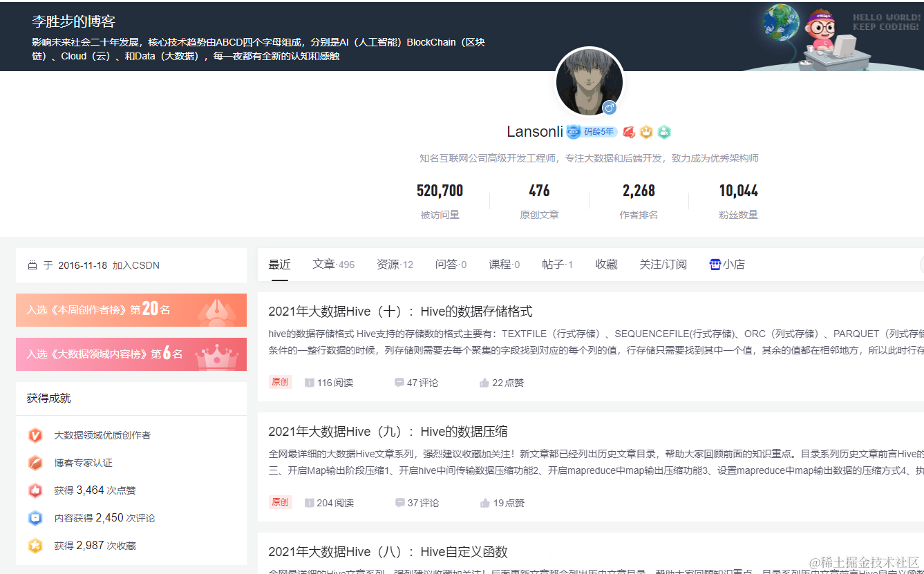This screenshot has height=574, width=924.
Task: Click the Lansonli profile avatar
Action: tap(590, 82)
